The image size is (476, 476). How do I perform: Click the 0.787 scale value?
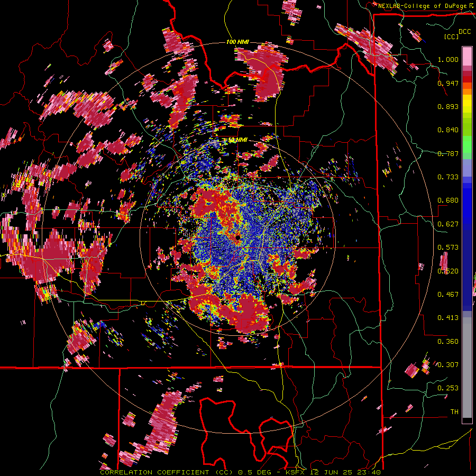[448, 153]
